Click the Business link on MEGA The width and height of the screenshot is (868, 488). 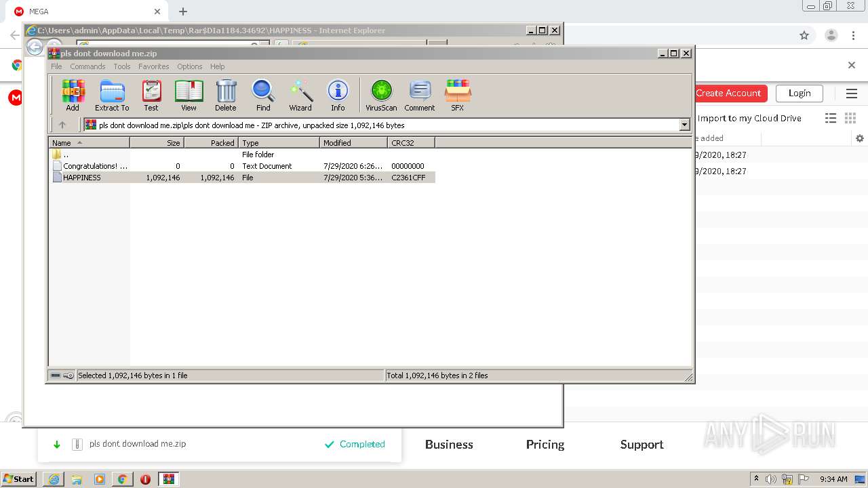click(449, 445)
